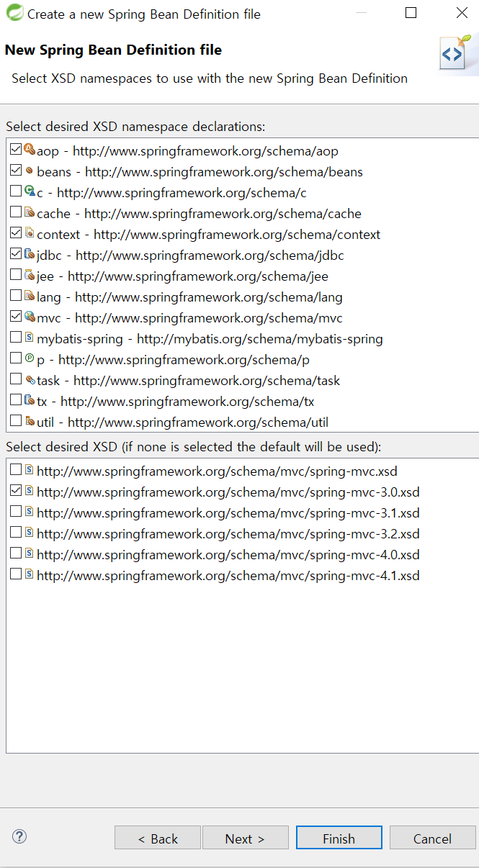This screenshot has height=868, width=479.
Task: Click the mvc namespace icon
Action: pos(30,317)
